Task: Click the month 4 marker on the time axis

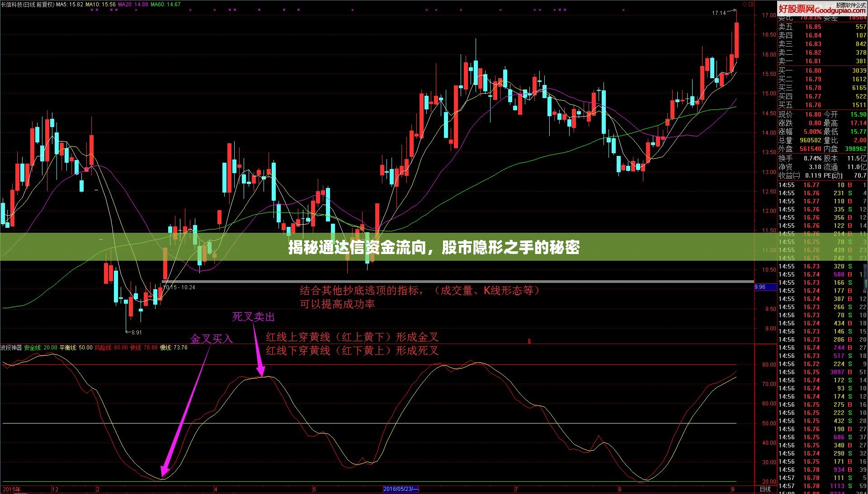Action: pos(216,489)
